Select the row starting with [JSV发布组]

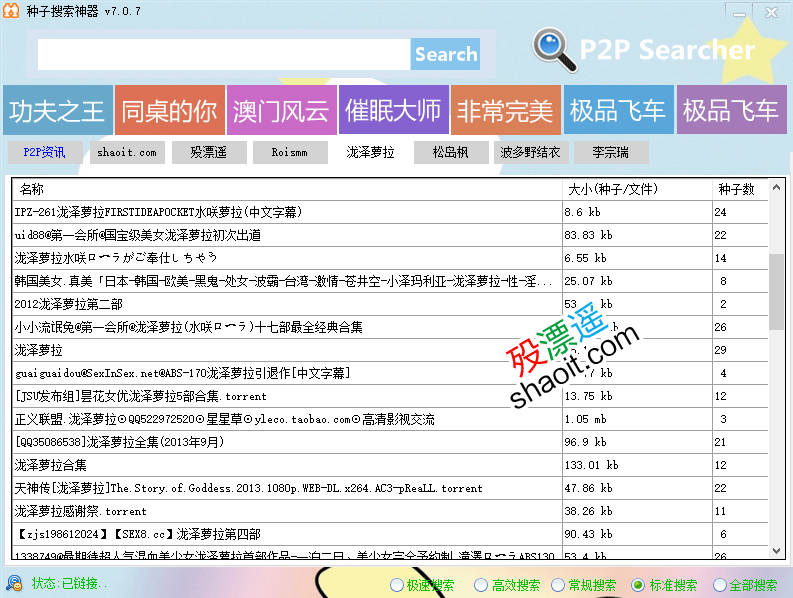click(x=390, y=396)
